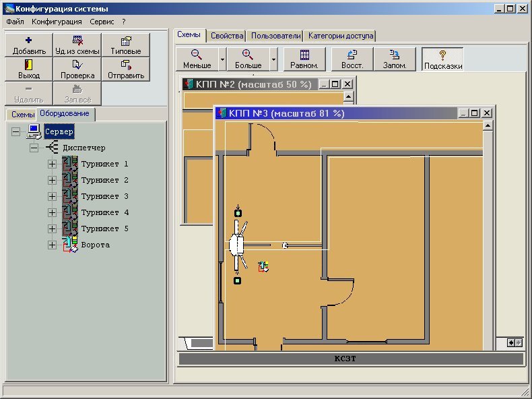Select the Ворота gate icon in tree

click(70, 245)
